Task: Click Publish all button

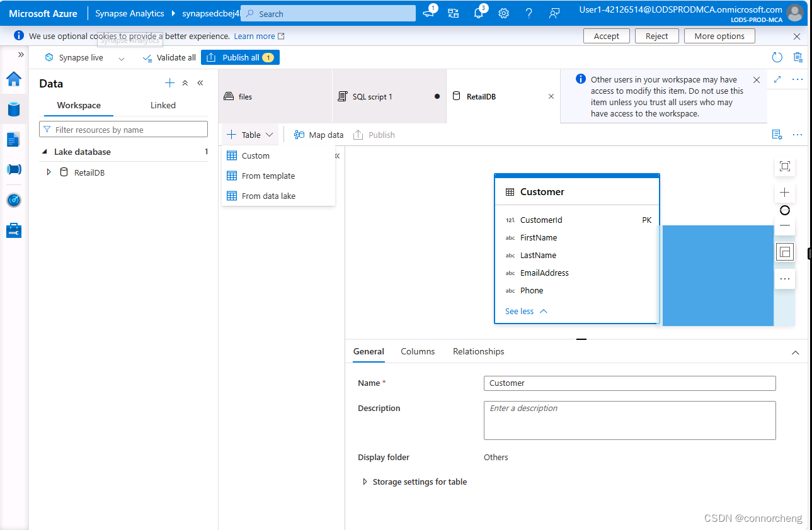Action: click(240, 57)
